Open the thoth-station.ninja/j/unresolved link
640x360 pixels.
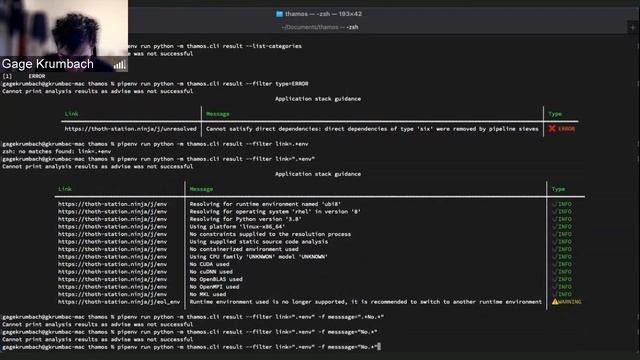pos(131,129)
